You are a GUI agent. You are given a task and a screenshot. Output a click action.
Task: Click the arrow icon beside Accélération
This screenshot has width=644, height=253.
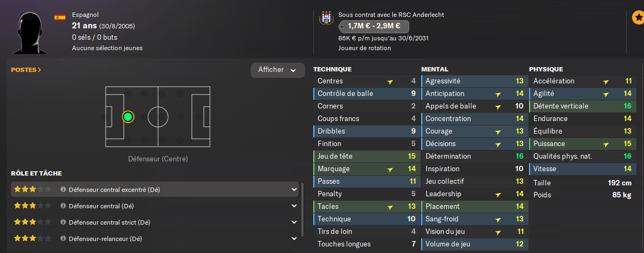[606, 82]
